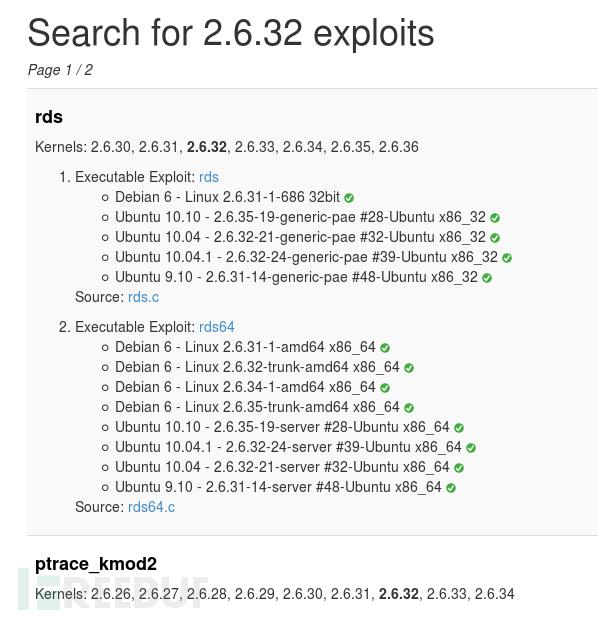Click green check beside Ubuntu 10.04 2.6.32-21-server

pyautogui.click(x=459, y=468)
